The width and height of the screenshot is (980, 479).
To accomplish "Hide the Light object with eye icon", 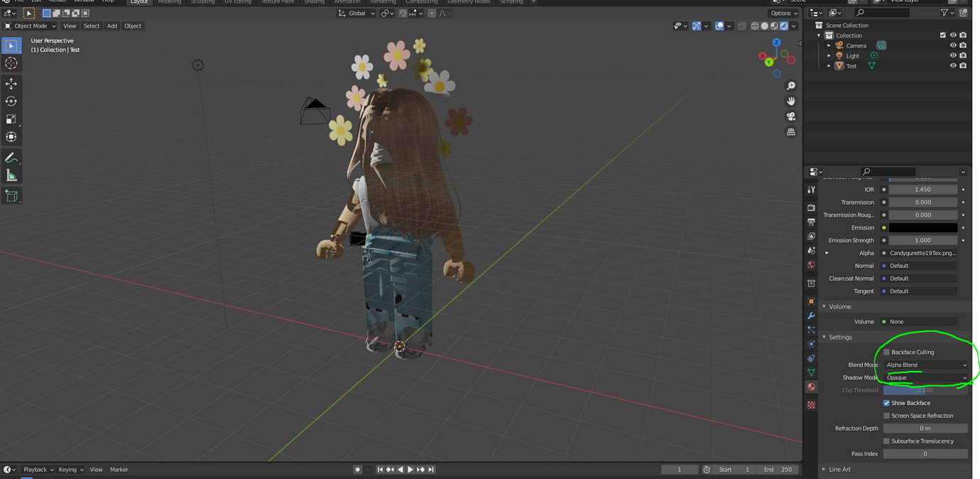I will 953,55.
